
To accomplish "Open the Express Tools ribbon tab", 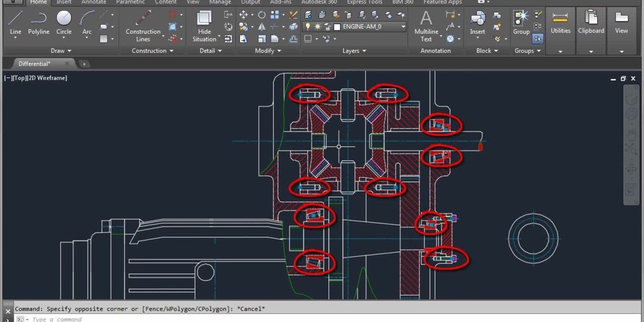I will point(364,2).
